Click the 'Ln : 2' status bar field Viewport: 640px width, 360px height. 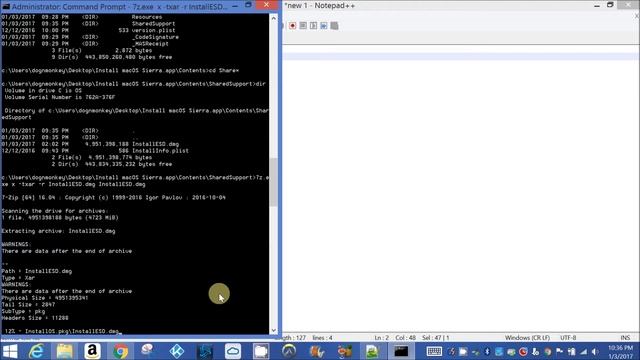click(x=381, y=338)
